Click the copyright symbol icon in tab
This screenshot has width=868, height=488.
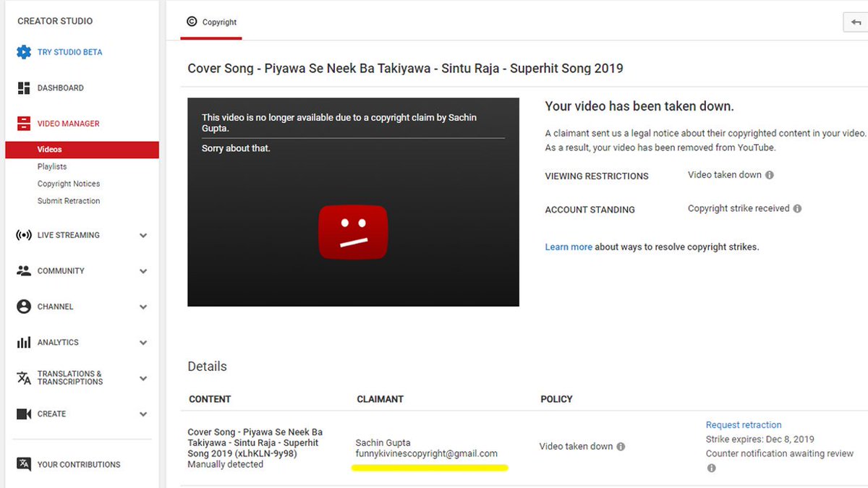coord(192,22)
